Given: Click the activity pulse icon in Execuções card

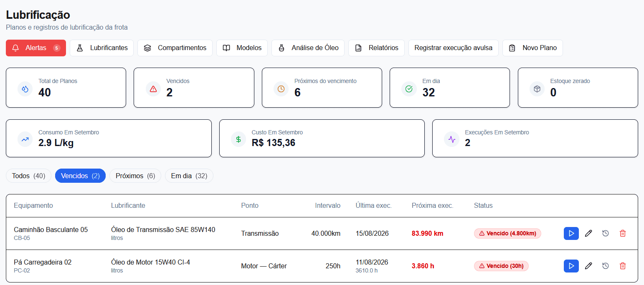Looking at the screenshot, I should click(x=451, y=139).
